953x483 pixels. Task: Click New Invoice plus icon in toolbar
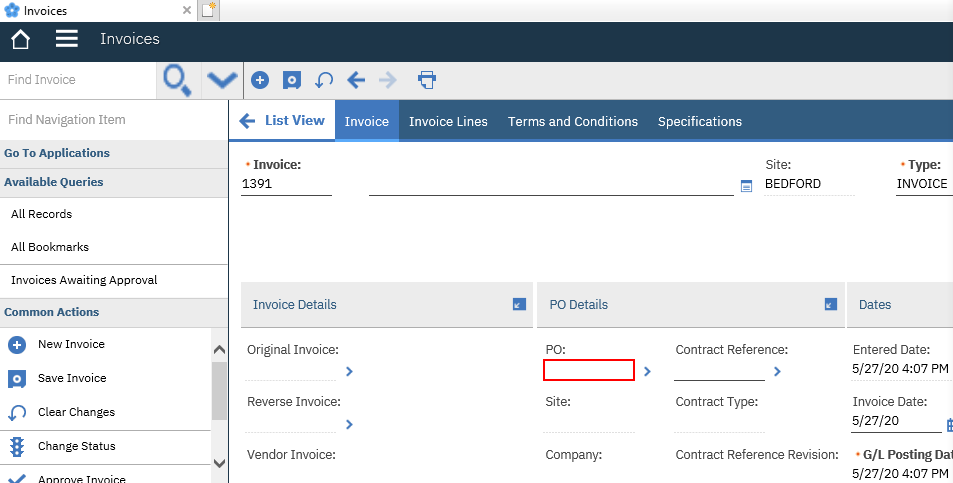click(x=259, y=80)
